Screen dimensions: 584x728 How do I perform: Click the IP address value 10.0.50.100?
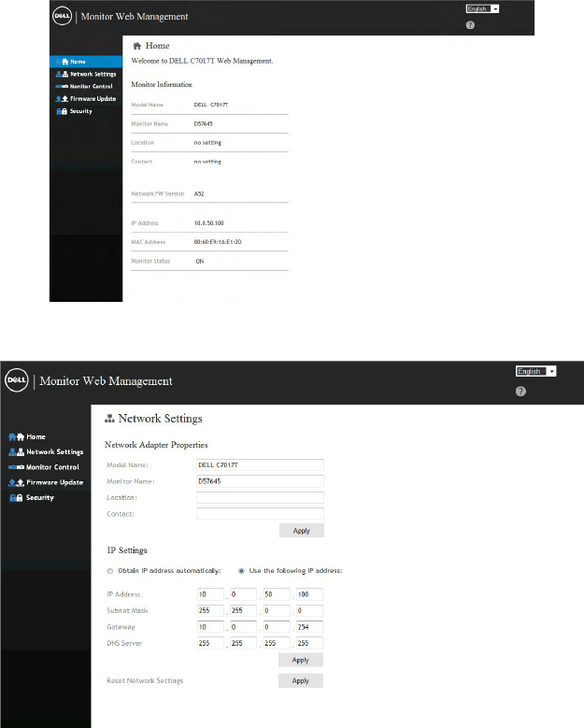click(x=209, y=223)
